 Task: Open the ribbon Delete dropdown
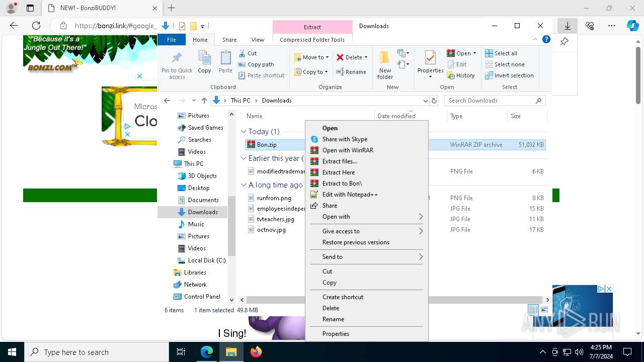[x=352, y=57]
